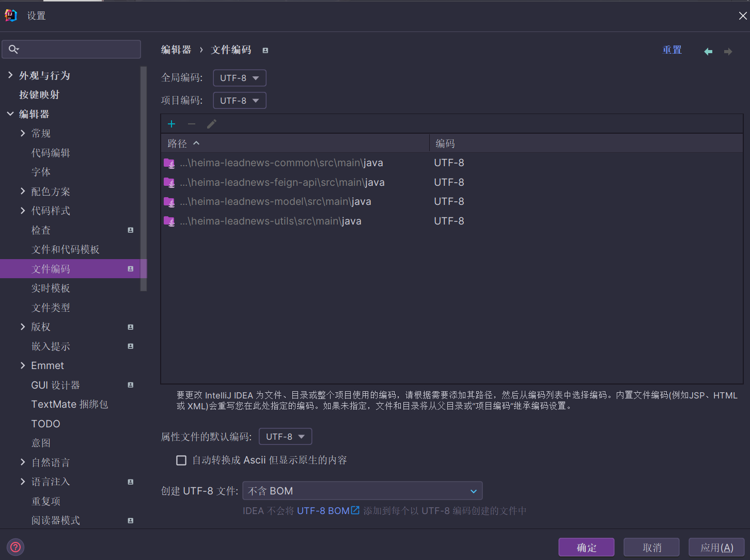Expand the 配色方案 tree node
The height and width of the screenshot is (560, 750).
click(23, 191)
